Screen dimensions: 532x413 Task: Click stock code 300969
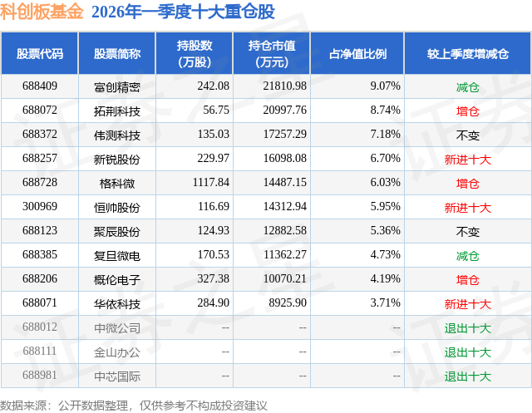pyautogui.click(x=40, y=206)
